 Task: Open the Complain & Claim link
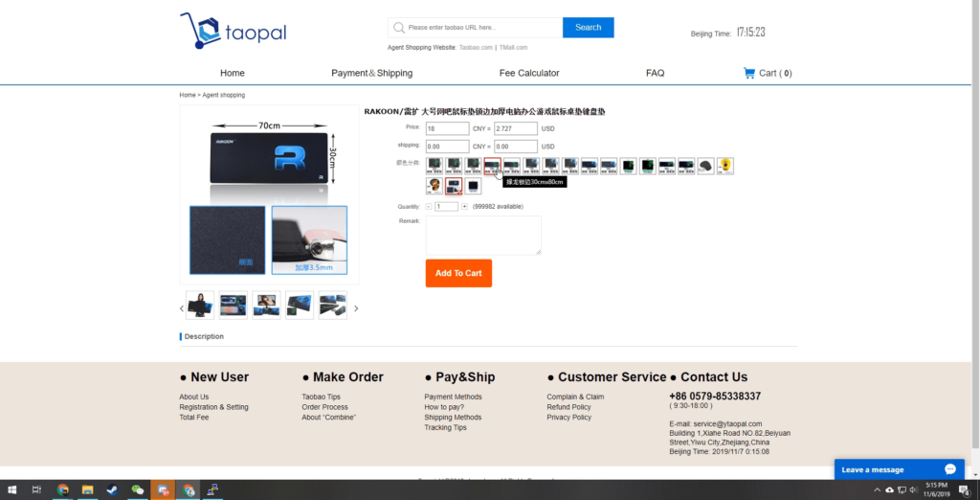(x=575, y=397)
